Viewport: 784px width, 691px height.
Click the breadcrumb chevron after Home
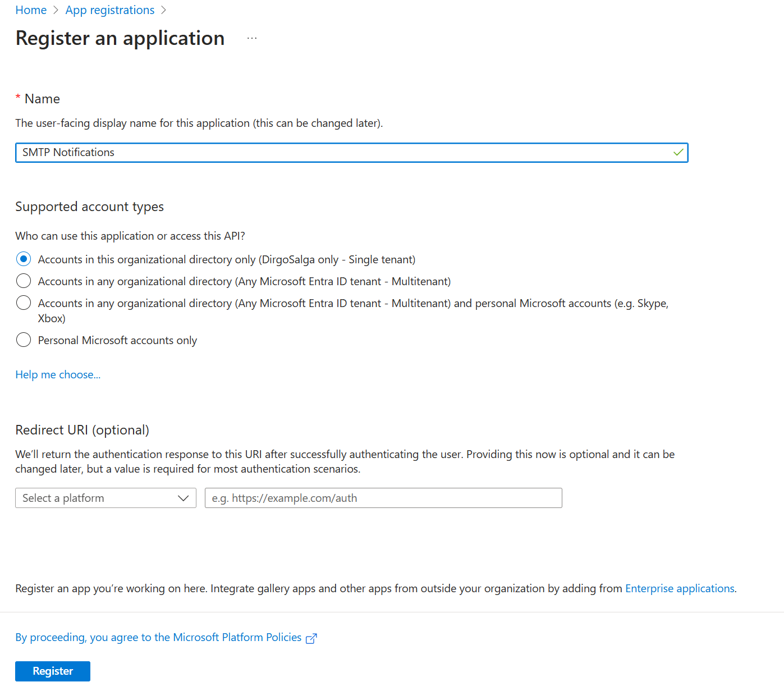point(56,10)
